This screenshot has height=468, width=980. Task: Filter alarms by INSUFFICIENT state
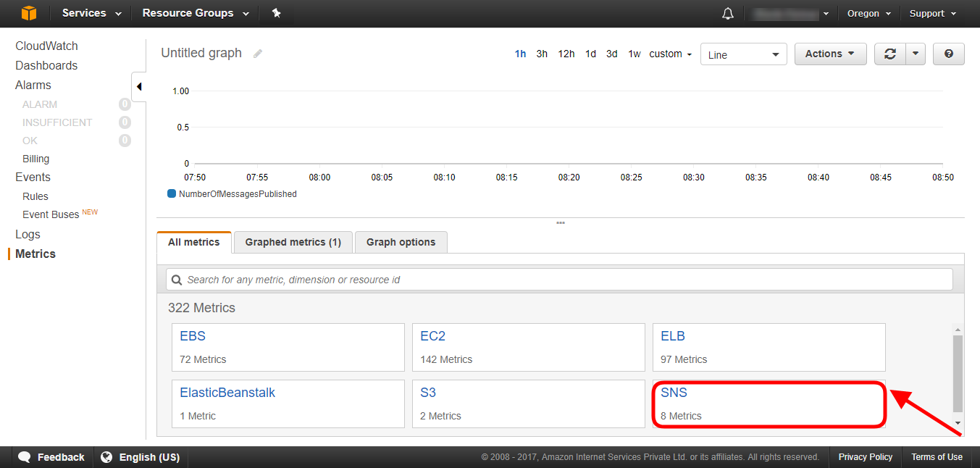click(x=57, y=122)
